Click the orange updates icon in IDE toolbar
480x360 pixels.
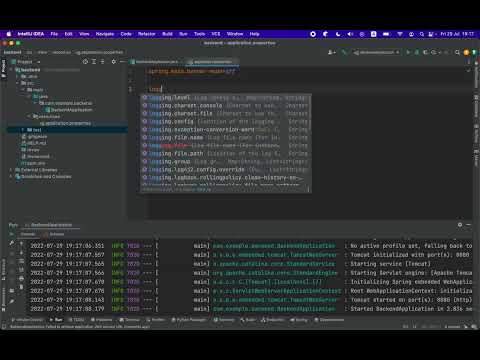[466, 52]
